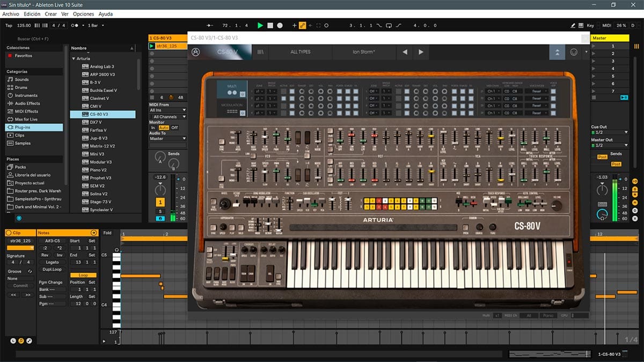Toggle the MIDI map mode switch
Screen dimensions: 644x362
(606, 25)
